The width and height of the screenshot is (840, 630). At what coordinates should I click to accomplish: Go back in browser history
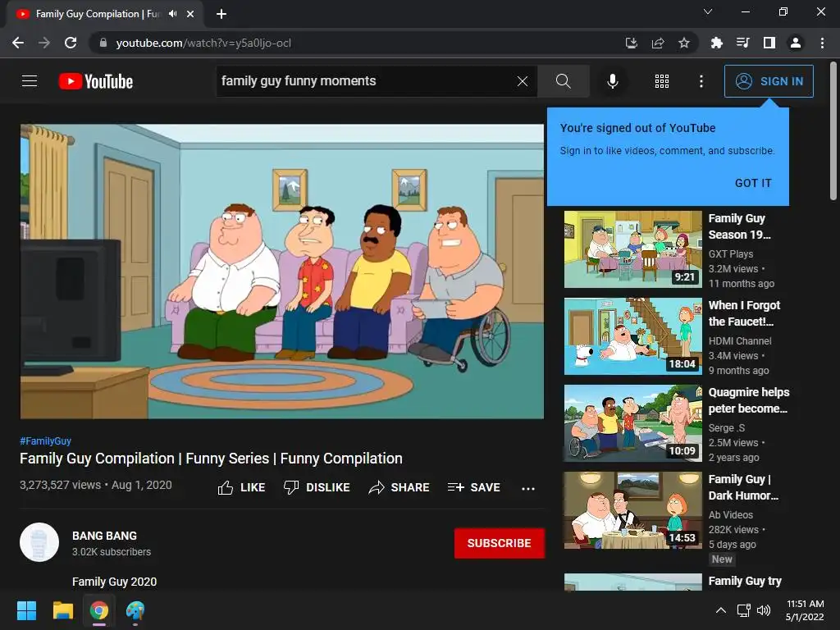[18, 43]
